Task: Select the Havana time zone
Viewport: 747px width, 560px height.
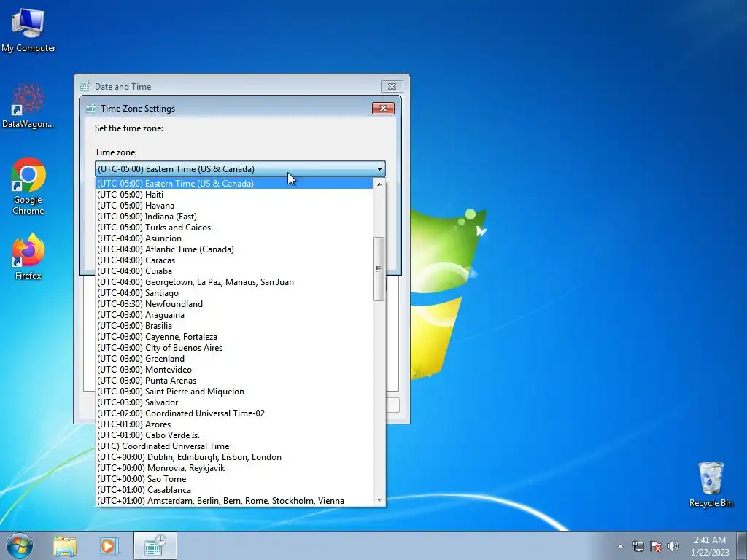Action: [x=234, y=205]
